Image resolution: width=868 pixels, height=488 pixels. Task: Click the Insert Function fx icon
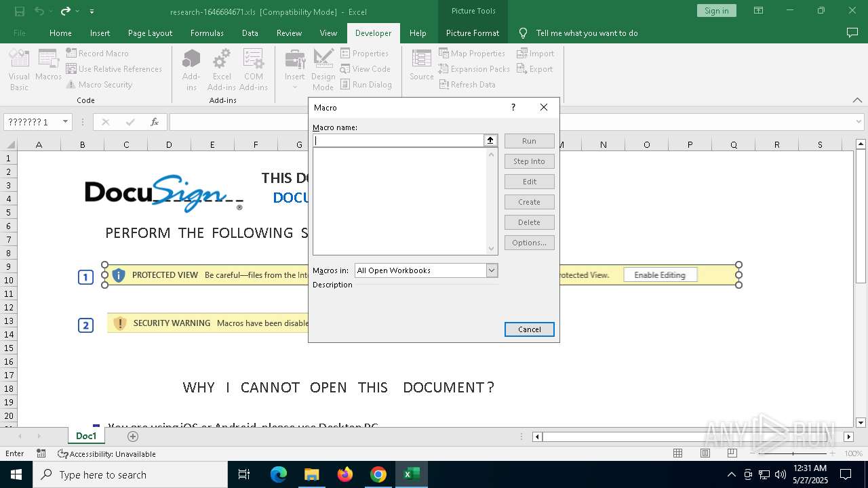(x=155, y=122)
